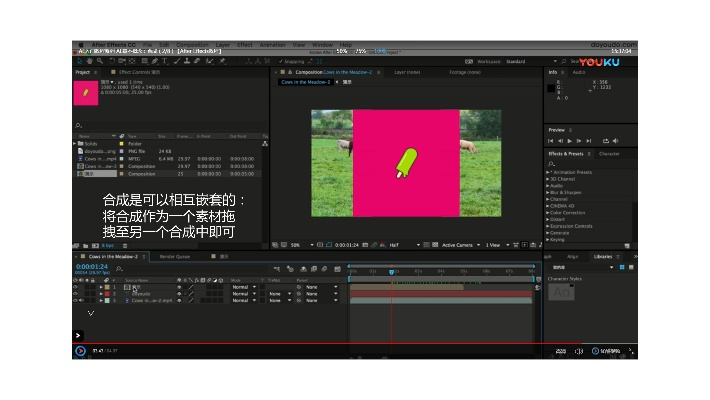Expand the Blur & Sharpen effects category
Image resolution: width=710 pixels, height=400 pixels.
[x=567, y=192]
